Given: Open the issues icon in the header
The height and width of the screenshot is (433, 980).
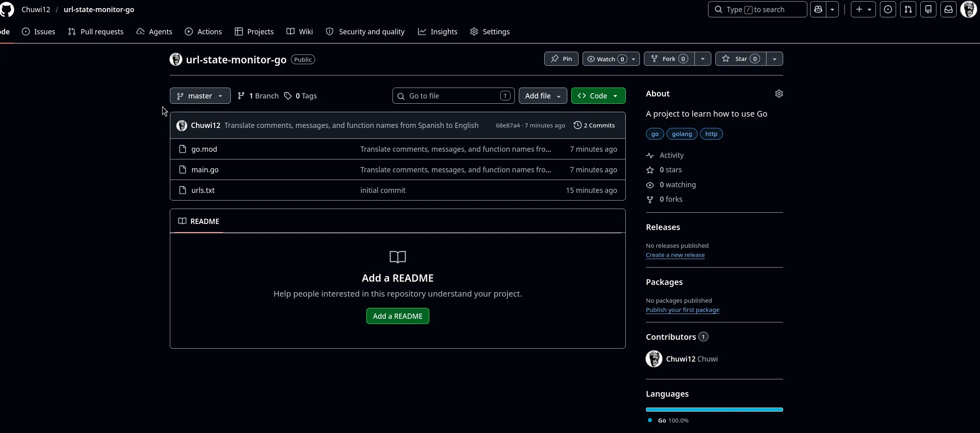Looking at the screenshot, I should click(x=888, y=9).
